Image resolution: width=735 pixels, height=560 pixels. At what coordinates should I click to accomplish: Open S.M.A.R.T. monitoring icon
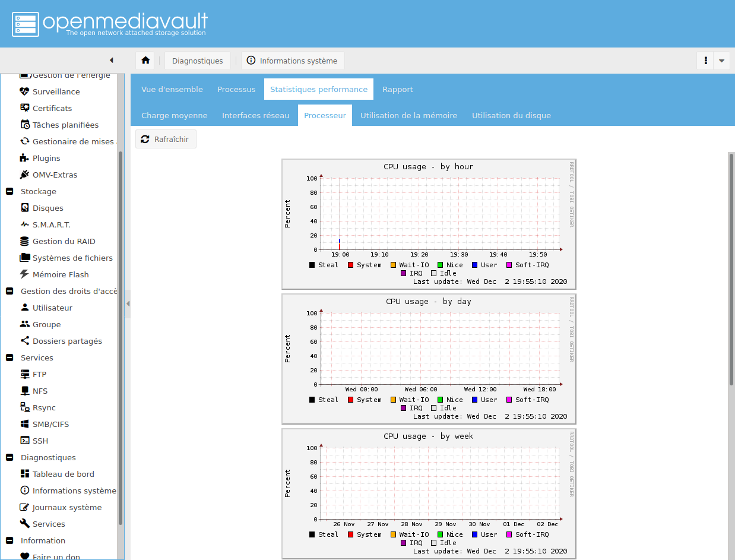pos(24,224)
